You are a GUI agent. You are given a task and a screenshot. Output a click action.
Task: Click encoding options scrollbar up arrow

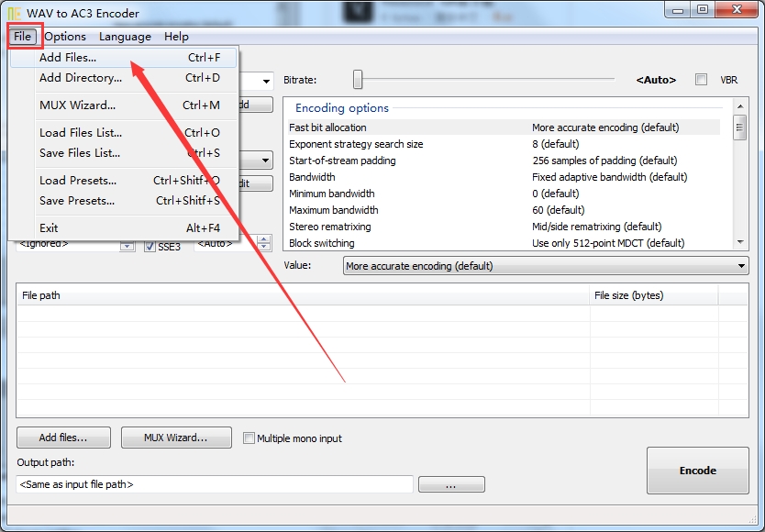[740, 106]
